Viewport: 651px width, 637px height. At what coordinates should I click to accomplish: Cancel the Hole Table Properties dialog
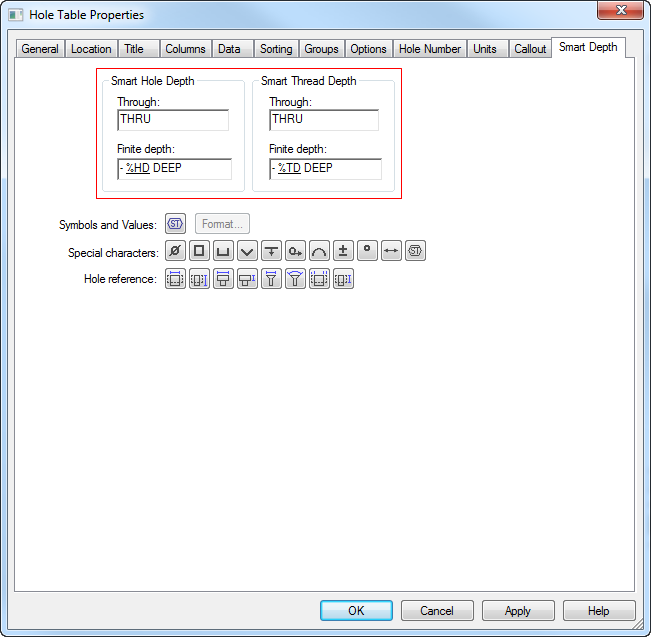(x=437, y=610)
